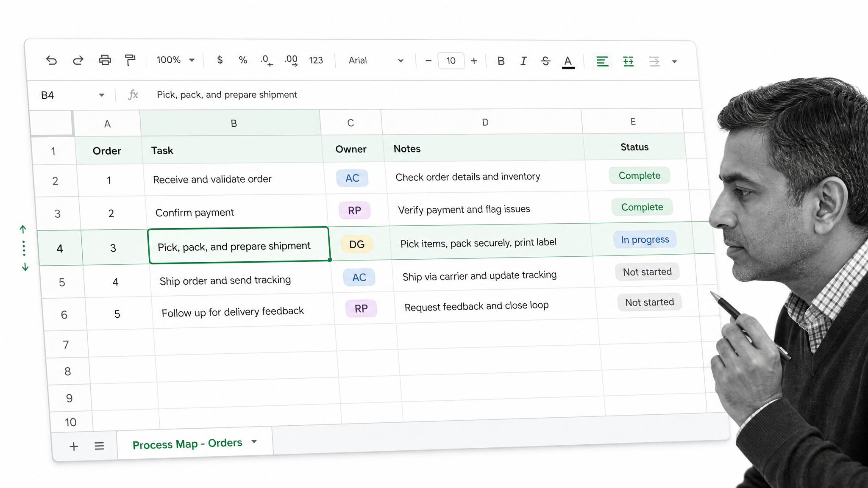Click the AC owner chip for Receive and validate order
This screenshot has height=488, width=868.
click(x=352, y=178)
